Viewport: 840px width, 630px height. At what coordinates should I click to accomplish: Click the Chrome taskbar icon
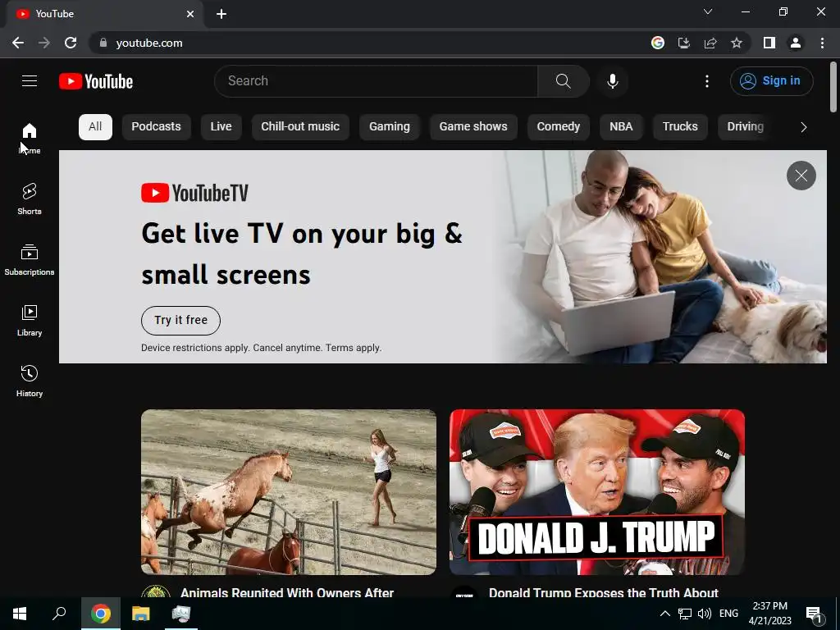point(101,614)
